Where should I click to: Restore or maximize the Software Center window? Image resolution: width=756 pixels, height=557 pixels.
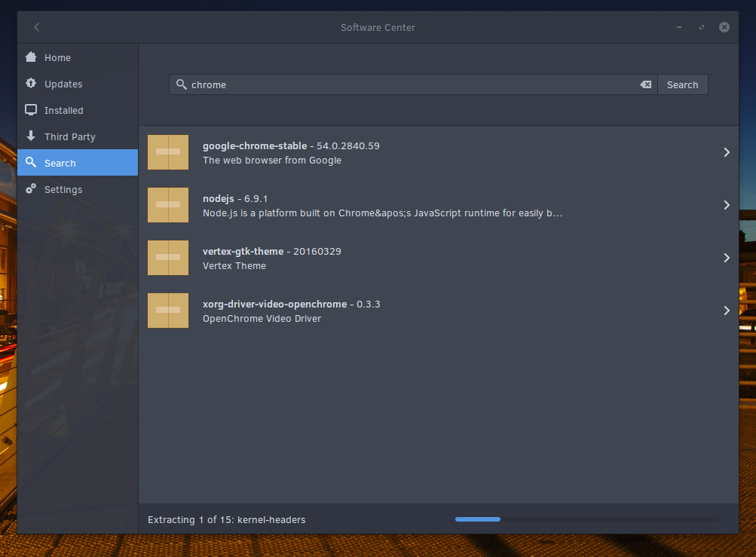click(702, 27)
